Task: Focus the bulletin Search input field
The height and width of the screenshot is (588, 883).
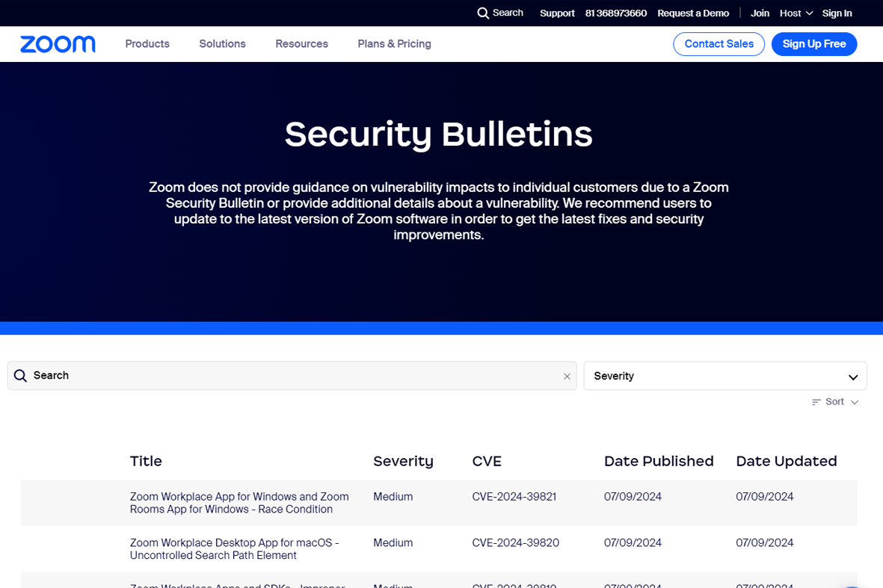Action: [292, 376]
